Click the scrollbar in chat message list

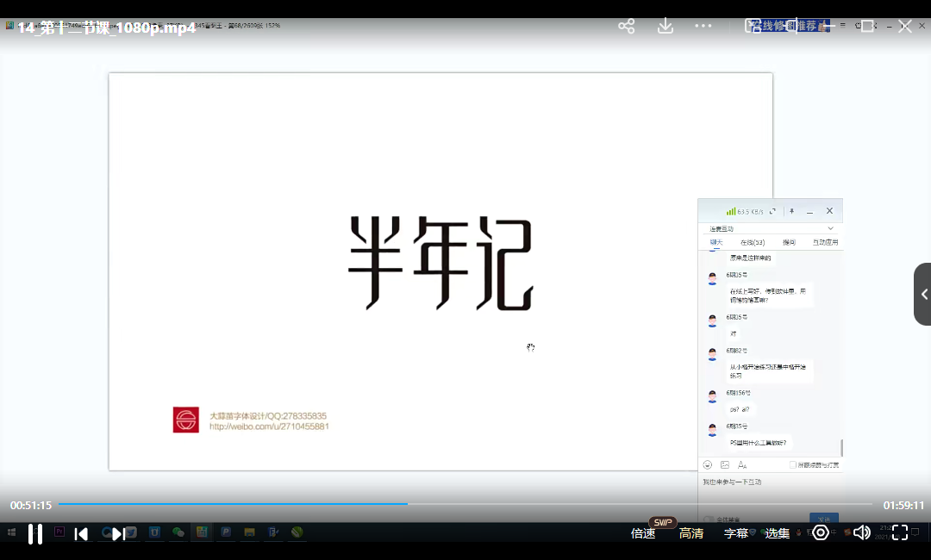[x=841, y=448]
